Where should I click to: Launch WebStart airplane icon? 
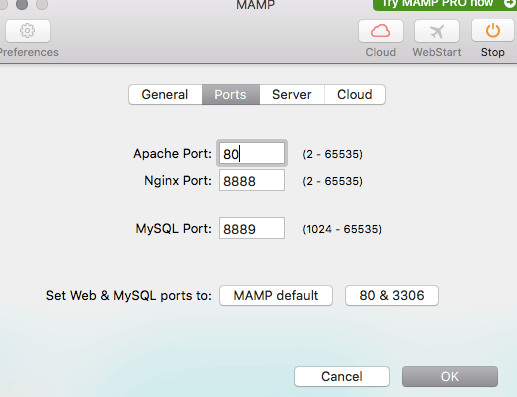click(x=437, y=31)
